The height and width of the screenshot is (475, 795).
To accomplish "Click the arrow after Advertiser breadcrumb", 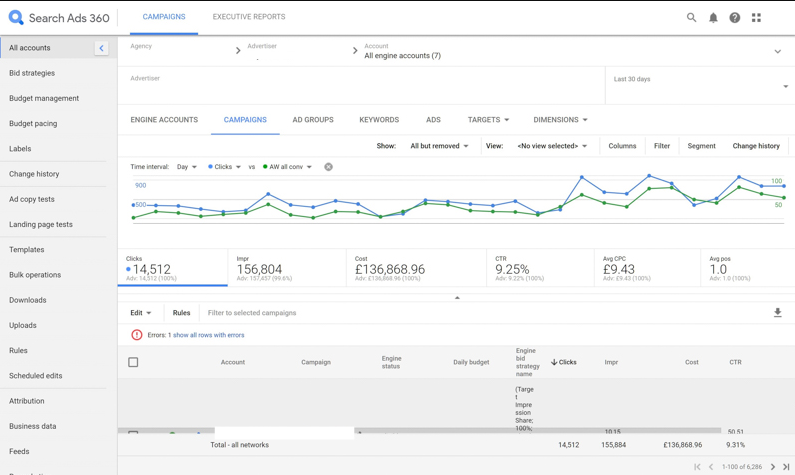I will coord(355,51).
